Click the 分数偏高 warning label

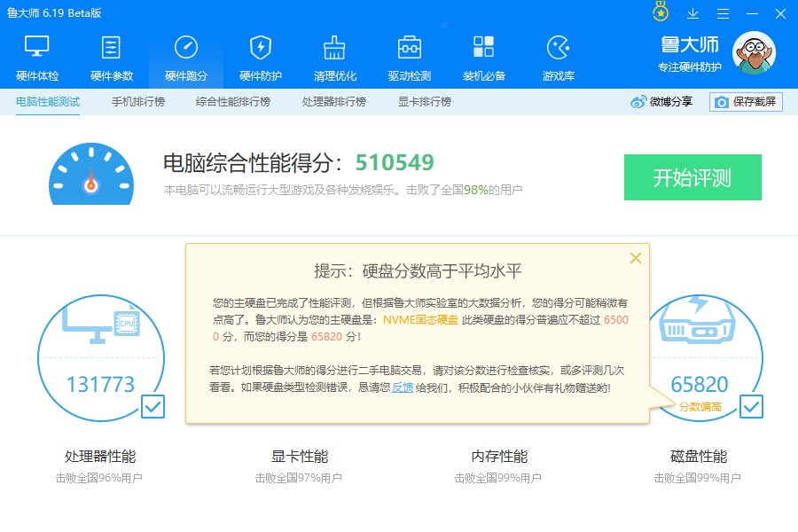[700, 407]
